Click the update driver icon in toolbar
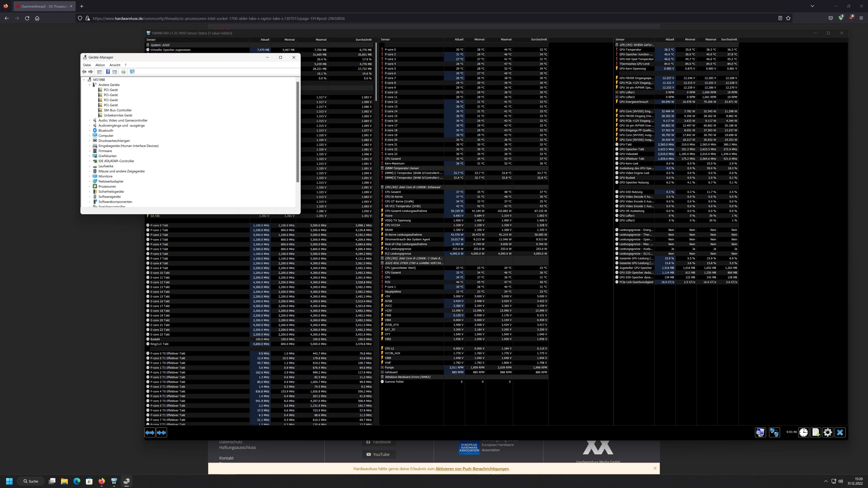 click(123, 72)
